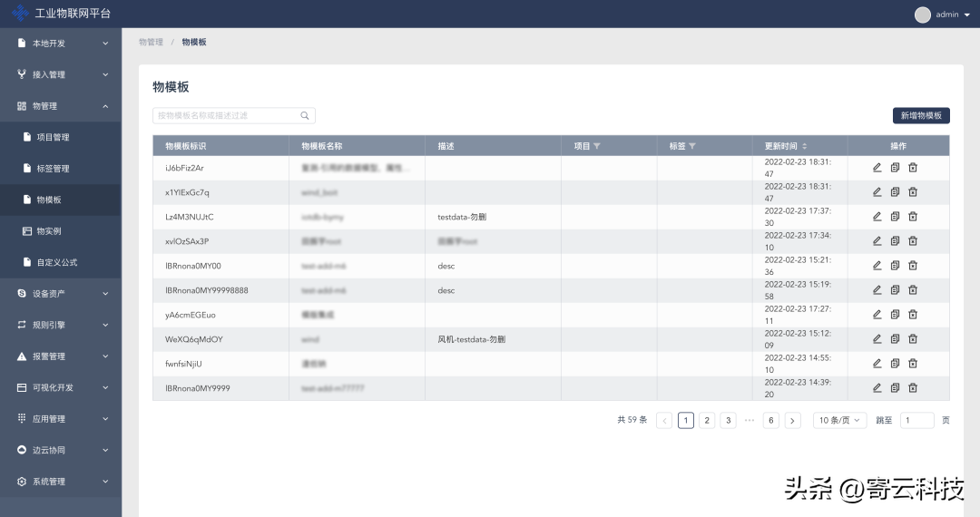Expand the 系统管理 menu
The height and width of the screenshot is (517, 980).
61,482
